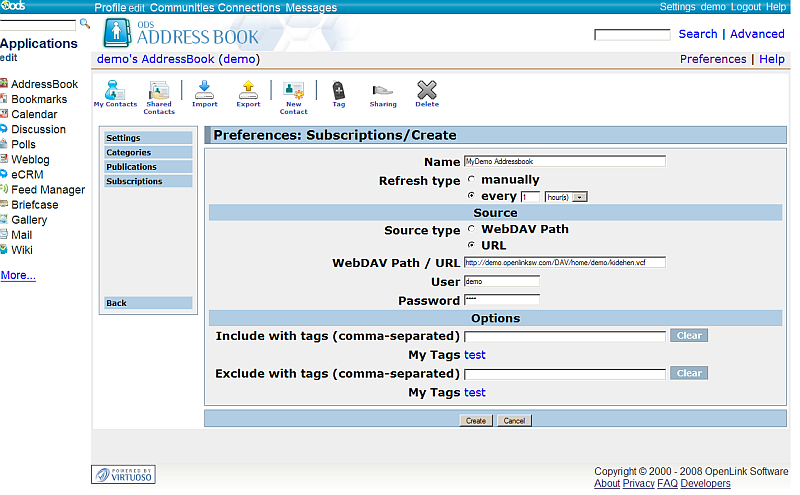Open My Contacts toolbar icon
The height and width of the screenshot is (495, 800).
tap(115, 90)
